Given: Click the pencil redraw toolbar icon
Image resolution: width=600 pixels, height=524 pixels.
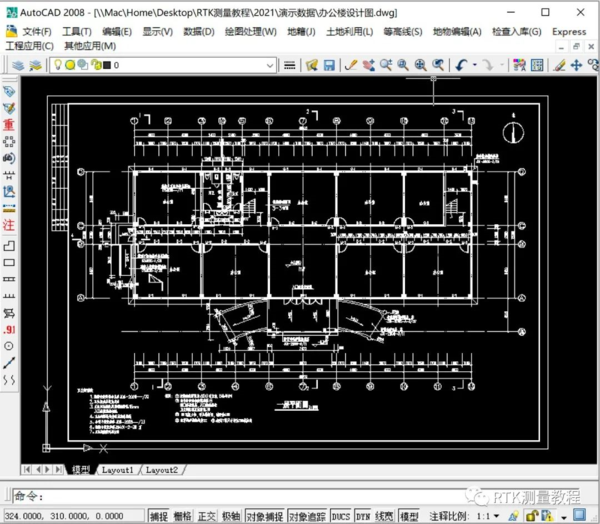Looking at the screenshot, I should click(351, 65).
